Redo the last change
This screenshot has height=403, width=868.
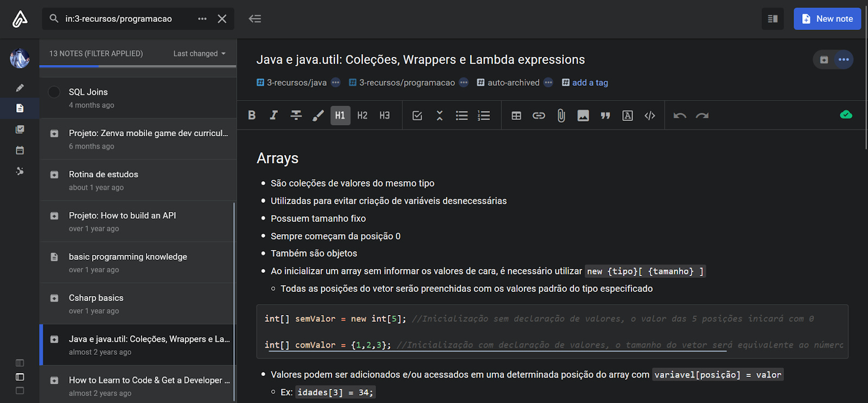tap(702, 115)
